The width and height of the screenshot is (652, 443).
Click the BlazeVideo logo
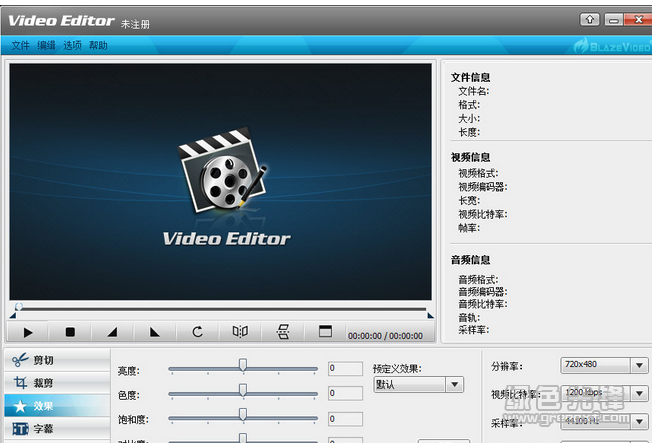[x=612, y=46]
